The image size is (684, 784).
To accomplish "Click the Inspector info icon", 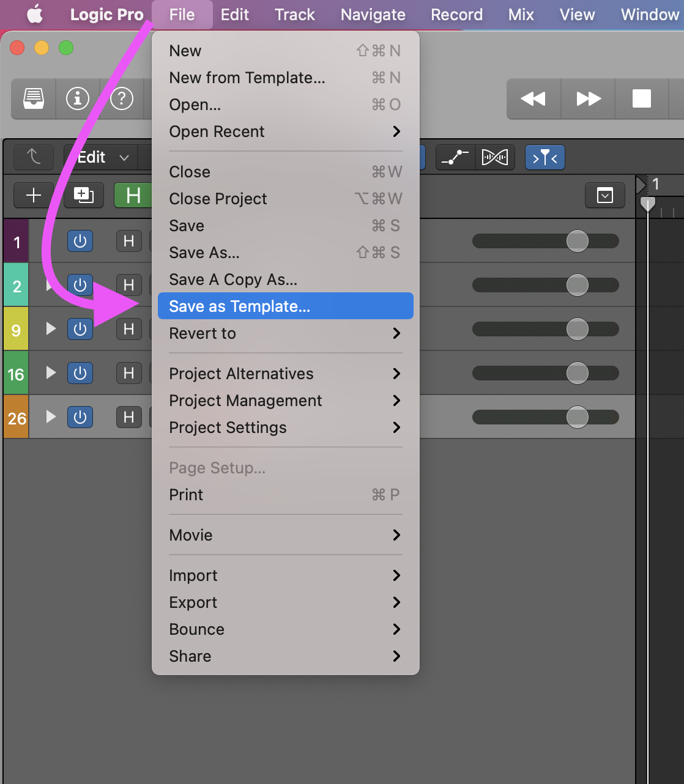I will (78, 98).
